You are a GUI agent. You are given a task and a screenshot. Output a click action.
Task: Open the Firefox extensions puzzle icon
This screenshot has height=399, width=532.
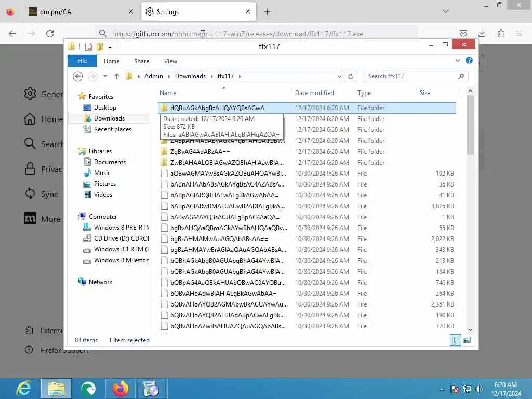pos(501,33)
